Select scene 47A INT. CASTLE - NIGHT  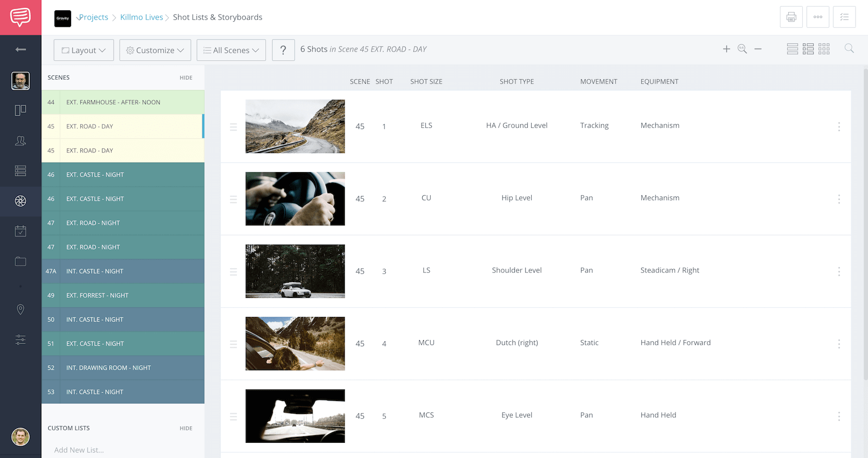(123, 271)
